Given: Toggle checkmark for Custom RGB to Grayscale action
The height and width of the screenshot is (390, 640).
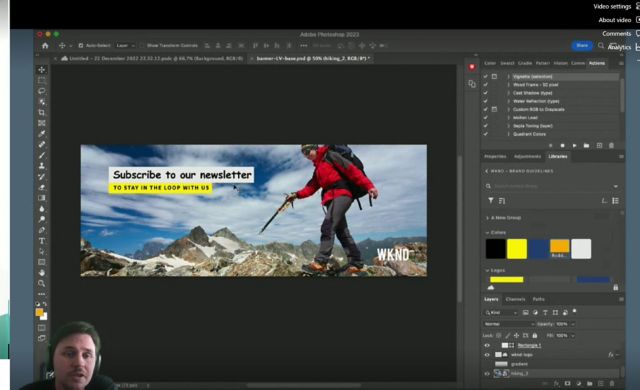Looking at the screenshot, I should (x=485, y=109).
